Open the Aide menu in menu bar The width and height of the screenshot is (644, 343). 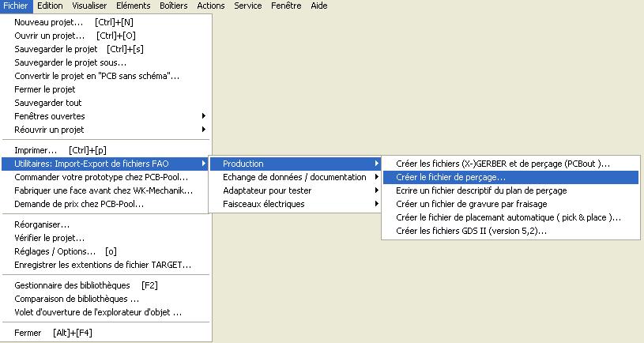[318, 6]
